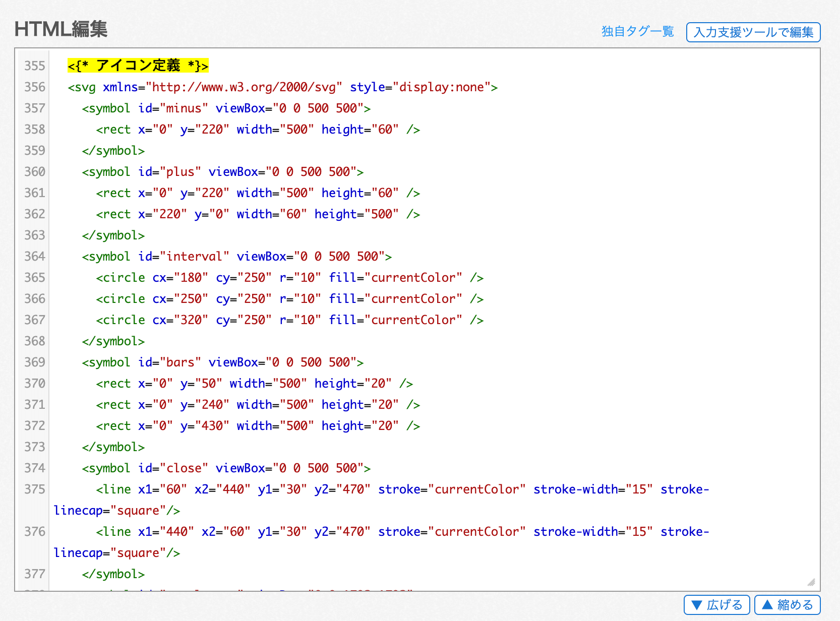Click circle cx="180" on line 365

290,278
